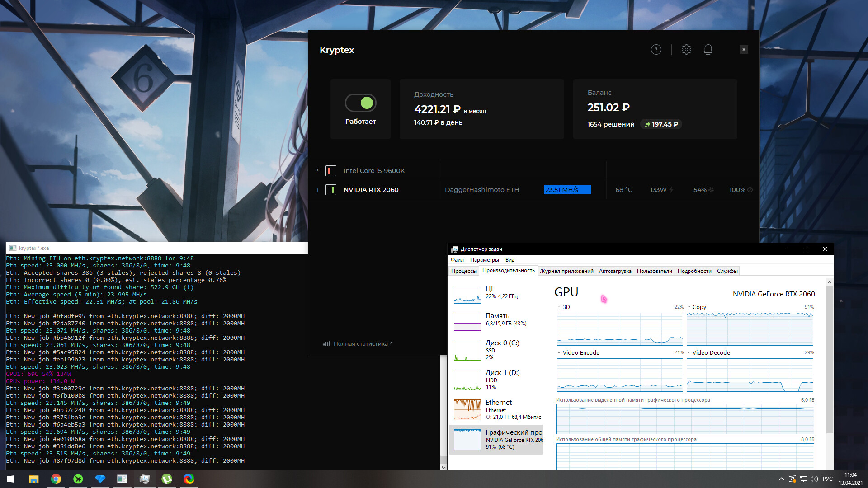Open Kryptex help question mark icon
The height and width of the screenshot is (488, 868).
coord(656,50)
